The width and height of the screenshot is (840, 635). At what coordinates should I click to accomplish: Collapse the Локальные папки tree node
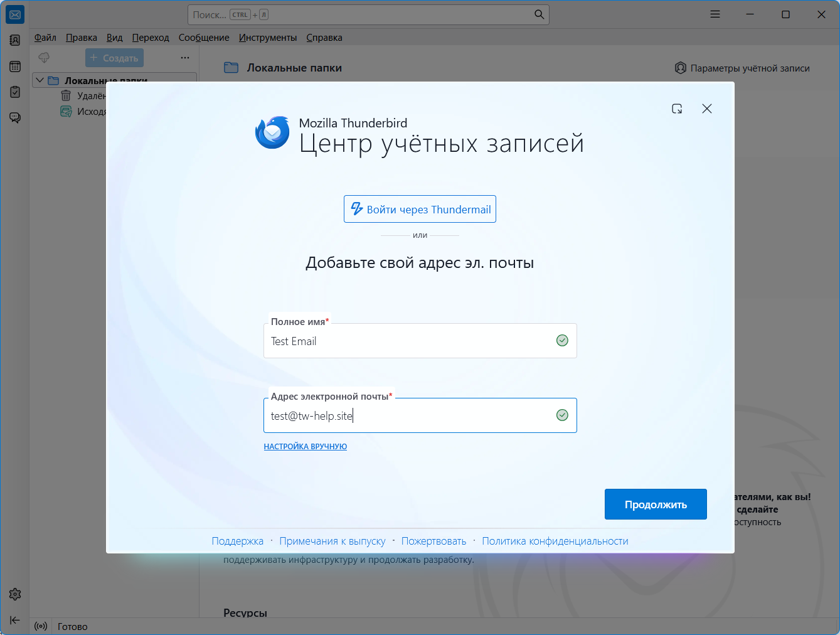(40, 80)
